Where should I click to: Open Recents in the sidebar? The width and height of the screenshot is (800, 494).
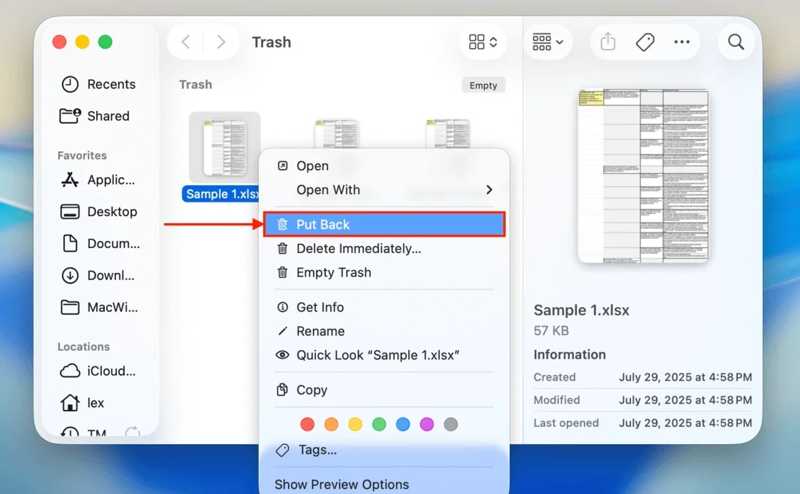coord(98,84)
